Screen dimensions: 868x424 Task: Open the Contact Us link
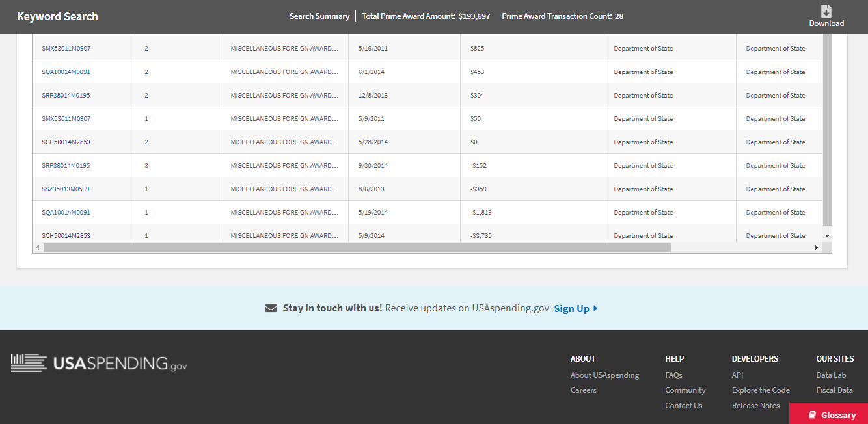point(684,406)
